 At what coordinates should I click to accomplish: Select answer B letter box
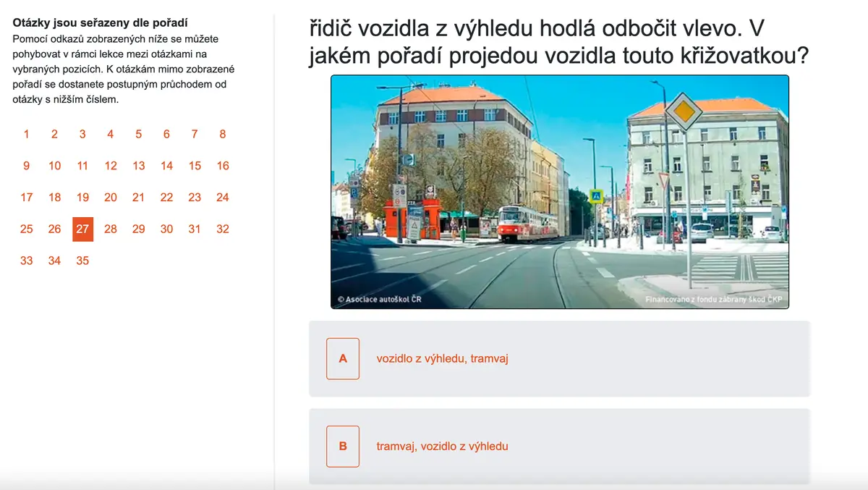343,446
